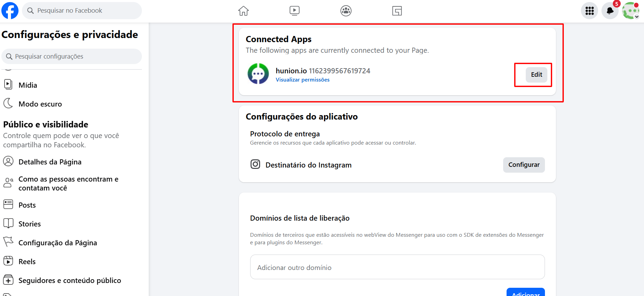Open the profile account menu
The height and width of the screenshot is (296, 644).
pos(630,11)
